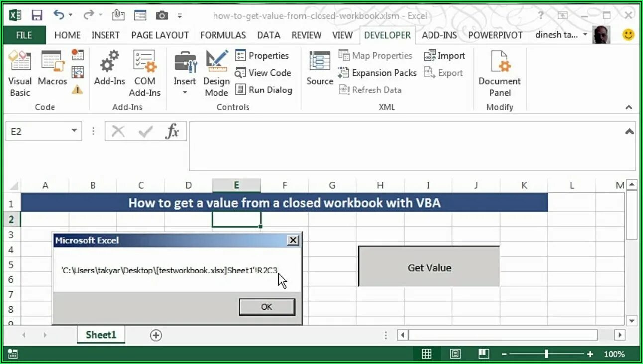
Task: Open the Document Panel
Action: point(500,74)
